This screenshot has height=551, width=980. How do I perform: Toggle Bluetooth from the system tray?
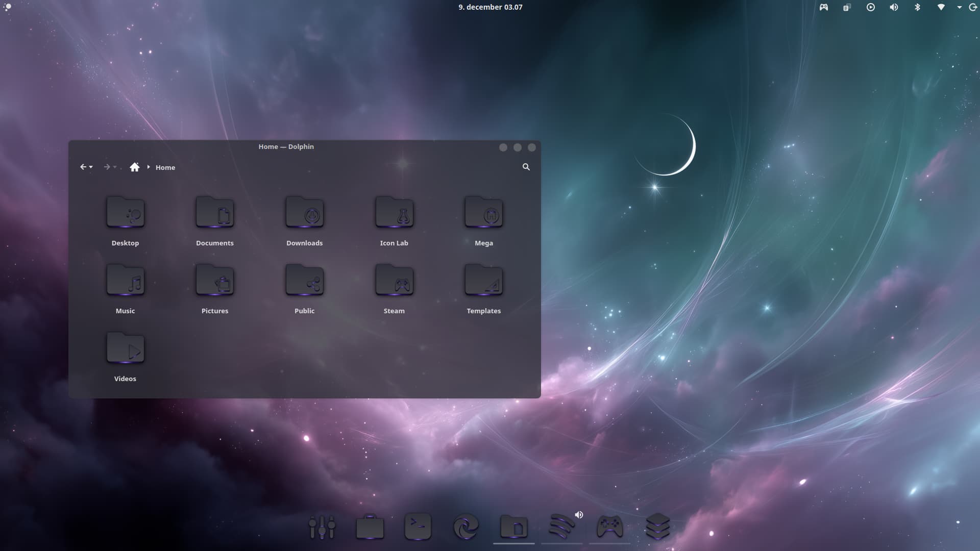click(917, 7)
